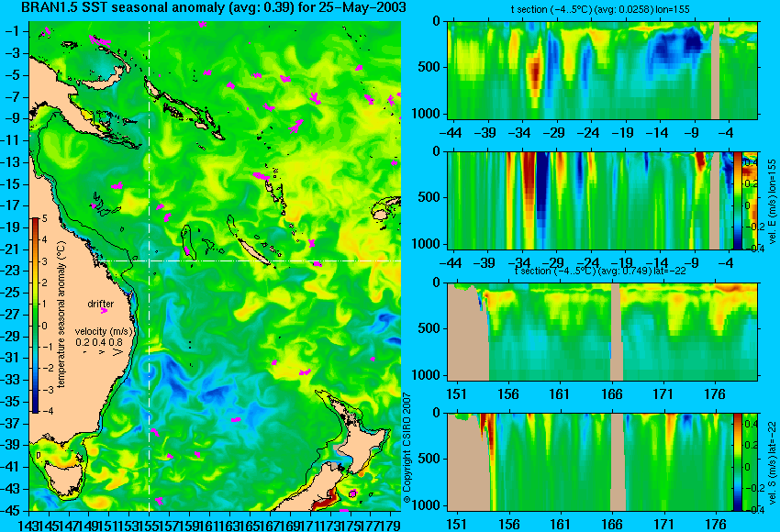Click the tan land-mask block at the start of the lat=-22 temperature section

click(x=468, y=333)
